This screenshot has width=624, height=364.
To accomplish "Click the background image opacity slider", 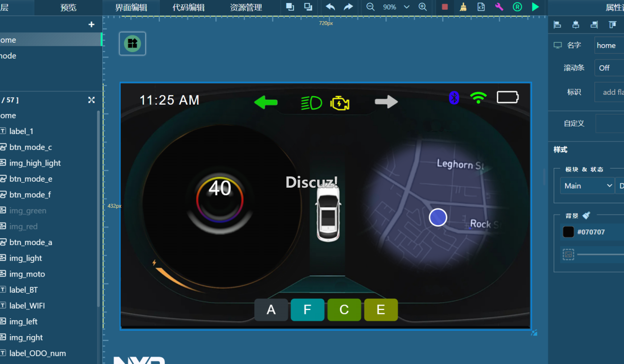I will coord(600,254).
